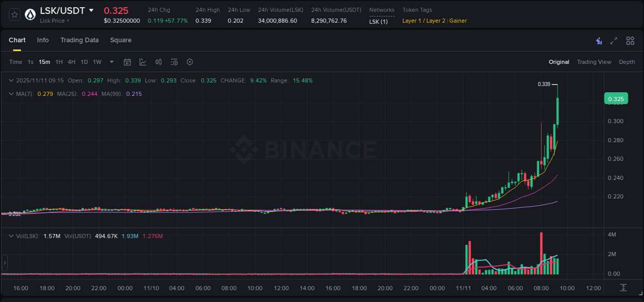The height and width of the screenshot is (302, 644).
Task: Expand extra timeframe options arrow
Action: point(111,62)
